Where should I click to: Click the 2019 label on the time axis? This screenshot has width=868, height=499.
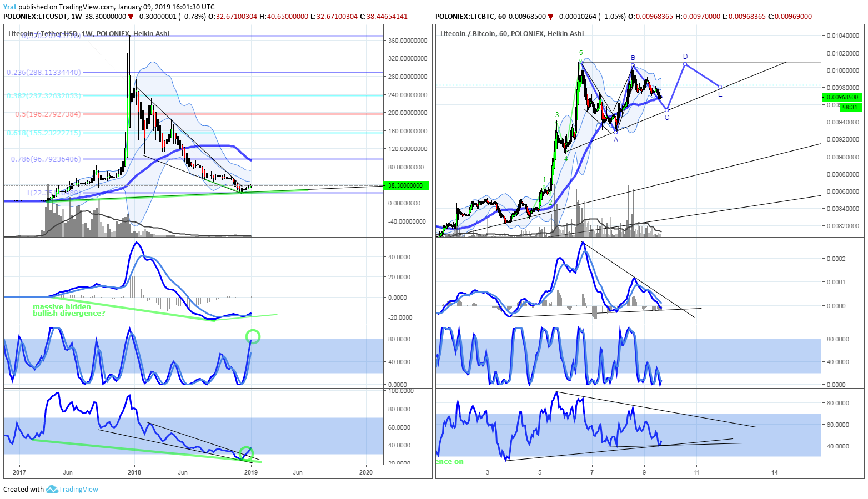251,472
